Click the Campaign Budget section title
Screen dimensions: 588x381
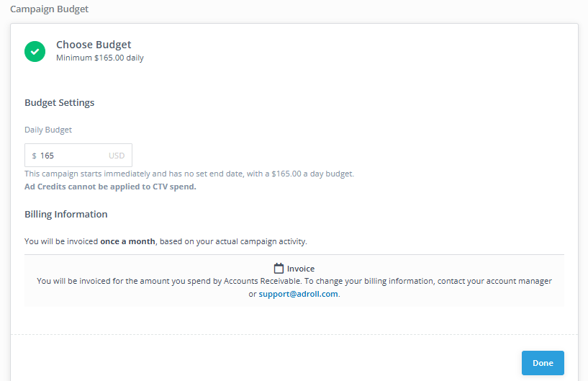[x=49, y=9]
